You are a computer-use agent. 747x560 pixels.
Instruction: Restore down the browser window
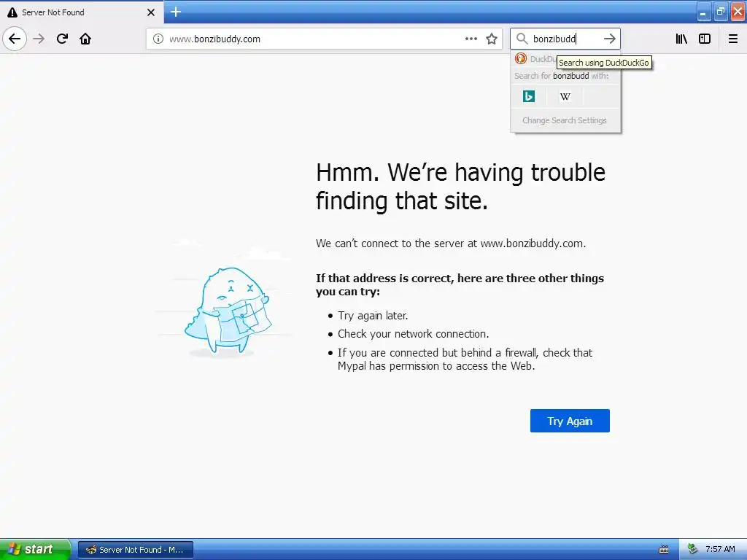coord(720,12)
